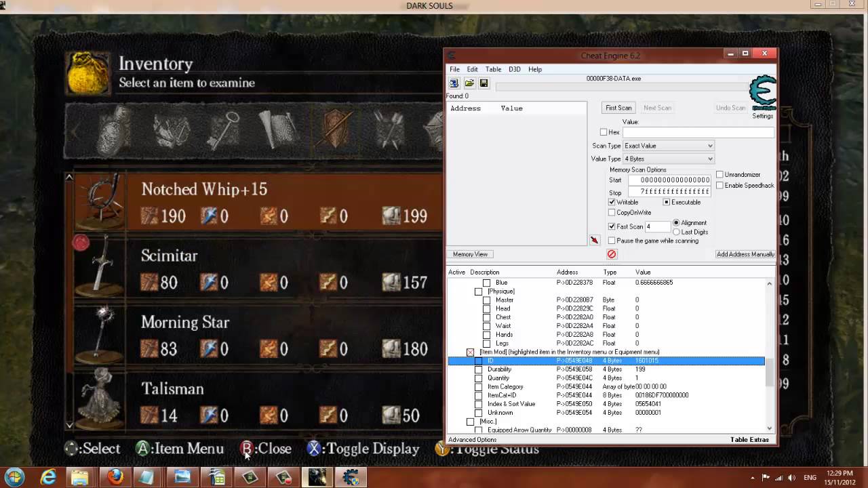
Task: Click address table scrollbar down arrow
Action: (x=769, y=428)
